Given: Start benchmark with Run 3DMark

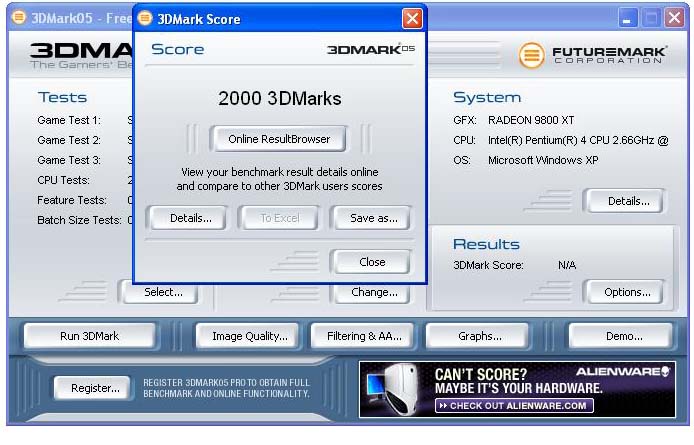Looking at the screenshot, I should (x=89, y=336).
